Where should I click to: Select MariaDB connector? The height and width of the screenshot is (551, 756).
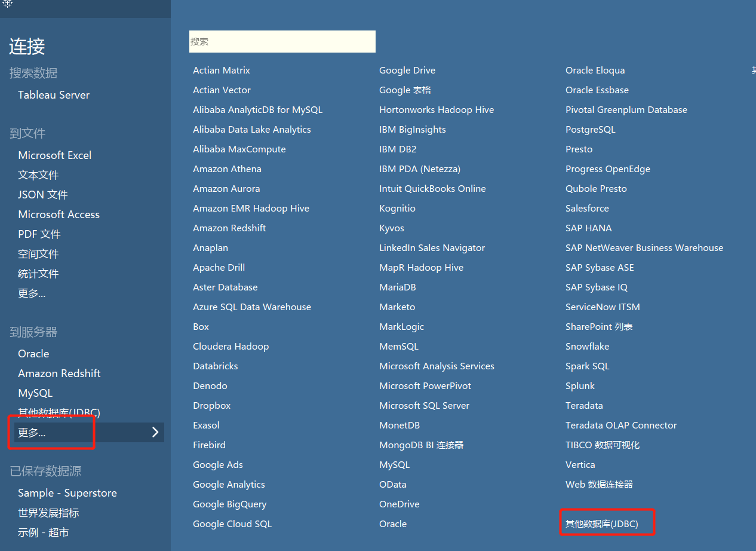pyautogui.click(x=397, y=287)
